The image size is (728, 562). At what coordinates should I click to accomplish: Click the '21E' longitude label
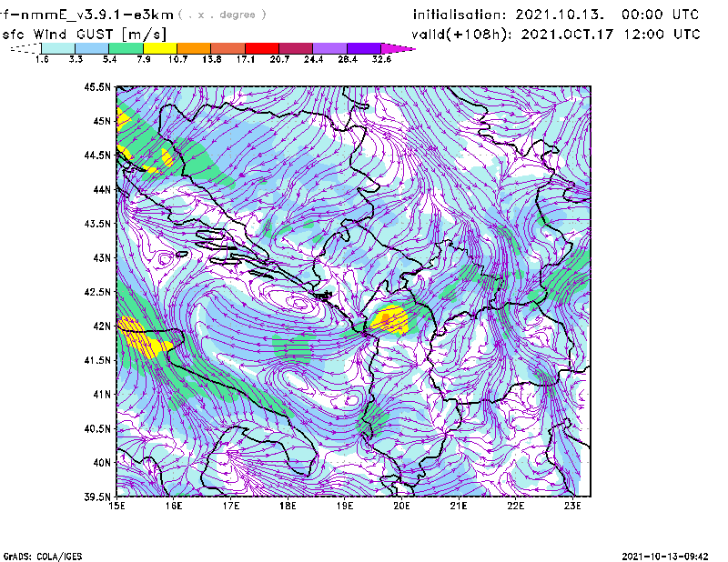459,506
